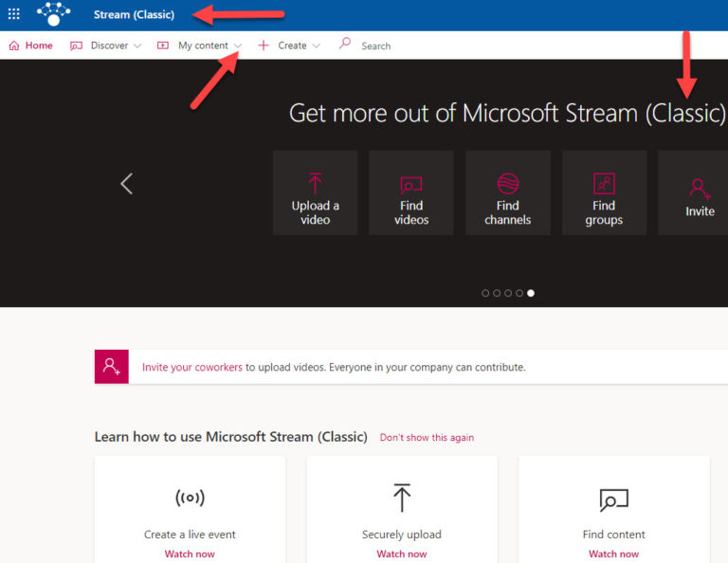The height and width of the screenshot is (563, 728).
Task: Expand the My content chevron
Action: [x=238, y=45]
